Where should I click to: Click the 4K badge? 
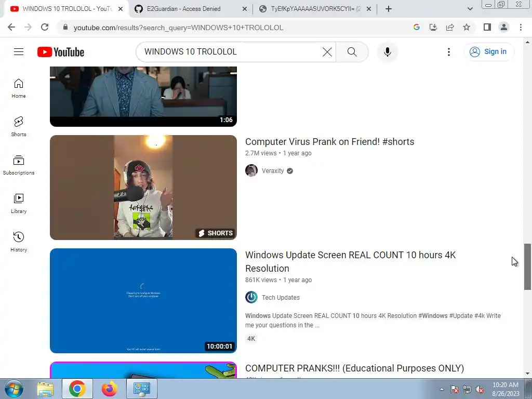click(x=251, y=339)
